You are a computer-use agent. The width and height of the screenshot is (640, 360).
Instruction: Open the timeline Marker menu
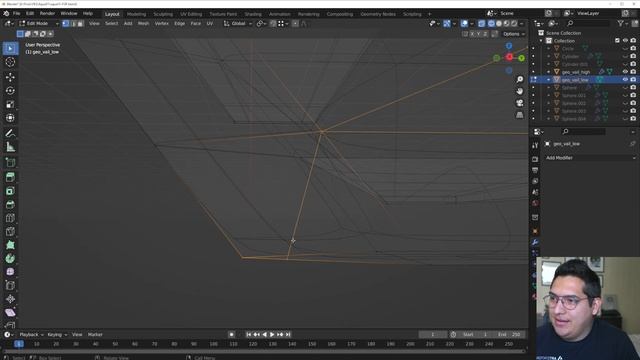coord(95,335)
